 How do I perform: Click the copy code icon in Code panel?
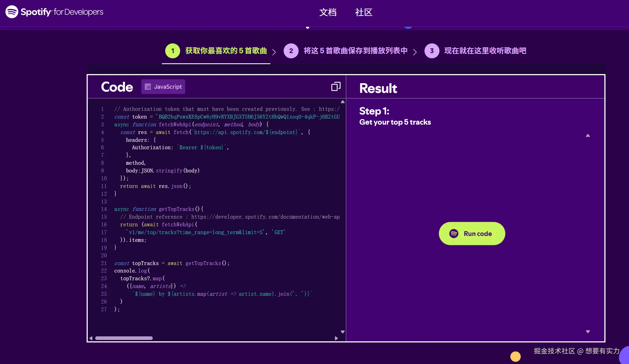click(336, 87)
